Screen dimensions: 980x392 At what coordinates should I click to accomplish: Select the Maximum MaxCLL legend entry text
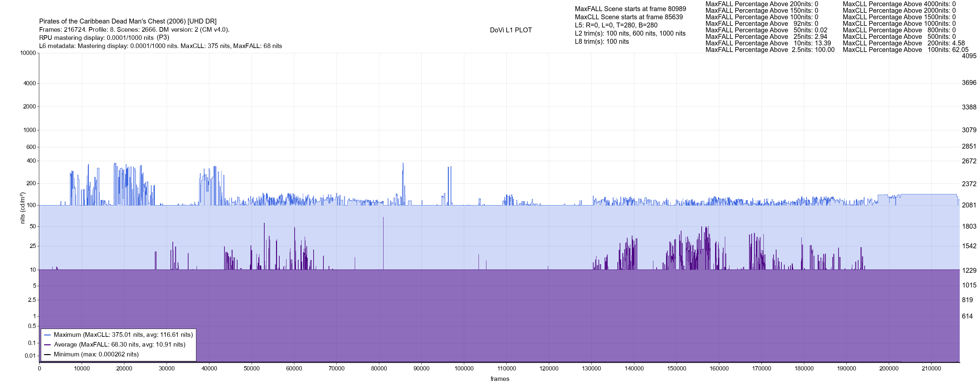(x=123, y=335)
